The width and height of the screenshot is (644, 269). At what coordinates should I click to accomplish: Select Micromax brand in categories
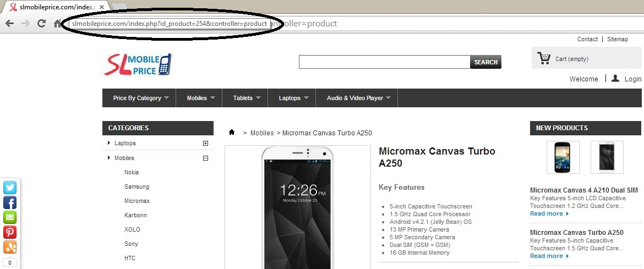pyautogui.click(x=137, y=201)
